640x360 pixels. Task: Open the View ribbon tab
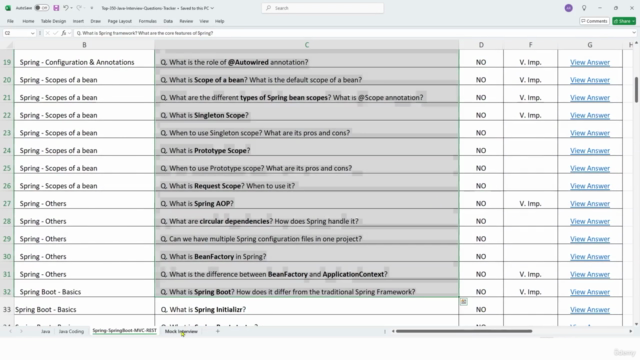(x=204, y=21)
